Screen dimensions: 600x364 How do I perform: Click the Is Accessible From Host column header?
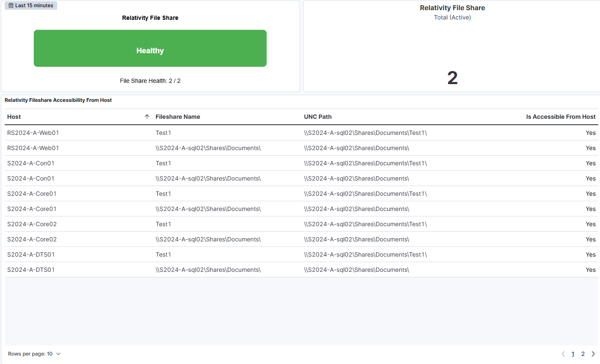pyautogui.click(x=561, y=116)
